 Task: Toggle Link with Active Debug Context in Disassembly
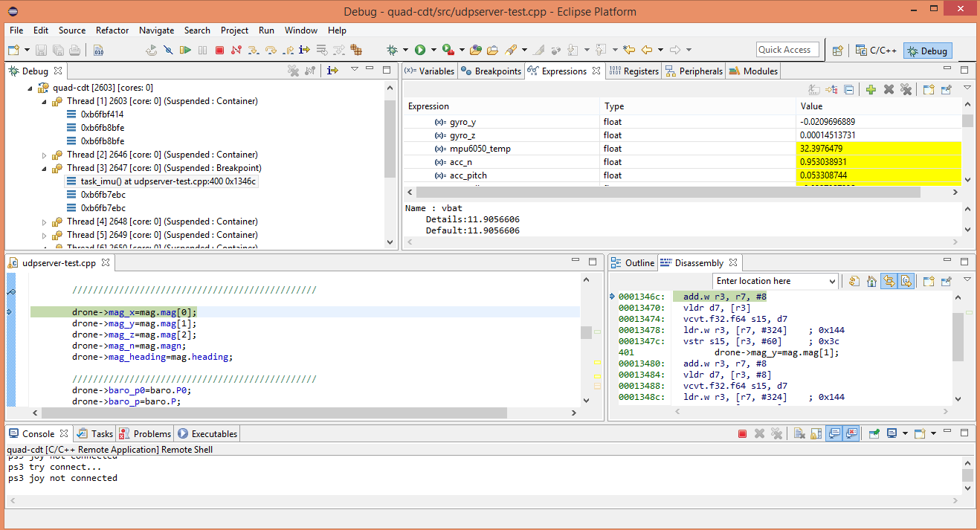[888, 282]
